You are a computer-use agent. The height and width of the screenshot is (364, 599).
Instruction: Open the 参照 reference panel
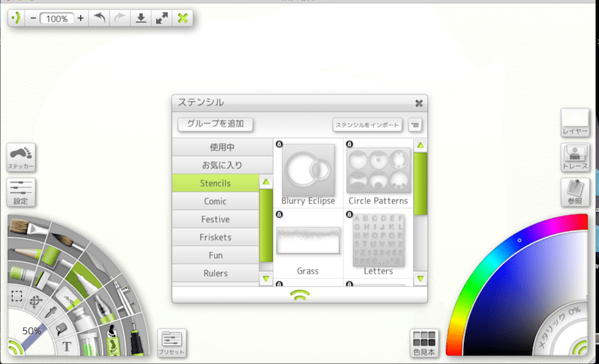pyautogui.click(x=575, y=192)
